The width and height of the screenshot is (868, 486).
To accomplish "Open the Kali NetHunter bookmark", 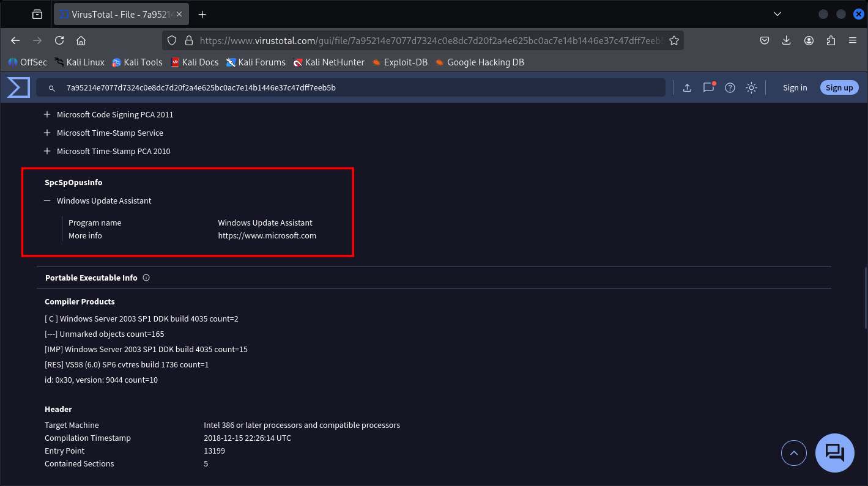I will (x=328, y=62).
